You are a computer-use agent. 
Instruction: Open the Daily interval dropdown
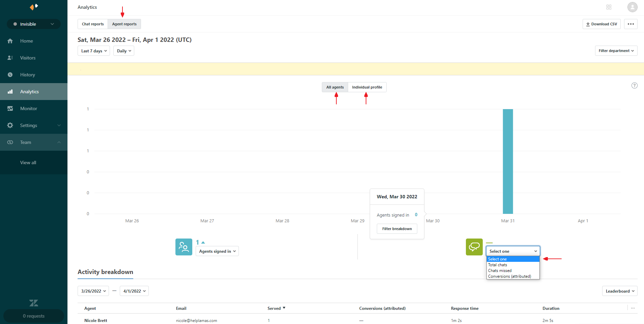[124, 51]
